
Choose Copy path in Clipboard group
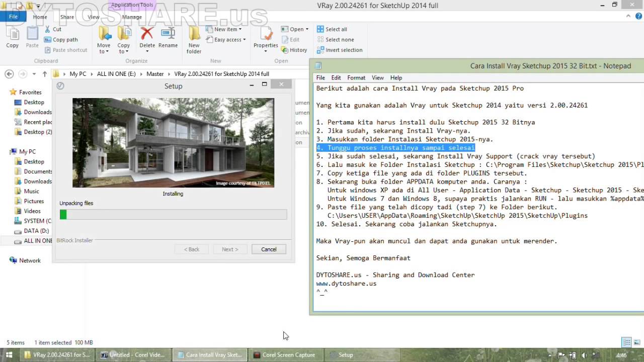pyautogui.click(x=61, y=40)
